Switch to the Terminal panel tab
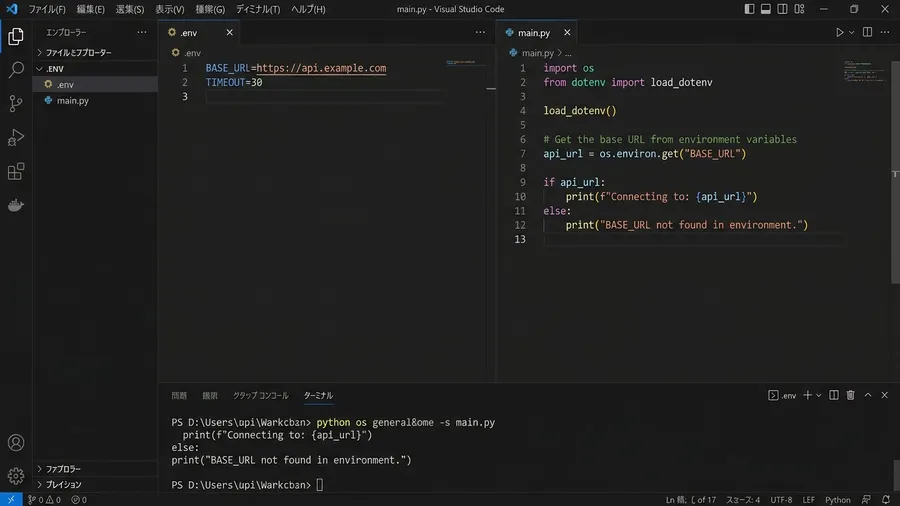Viewport: 900px width, 506px height. (x=318, y=395)
